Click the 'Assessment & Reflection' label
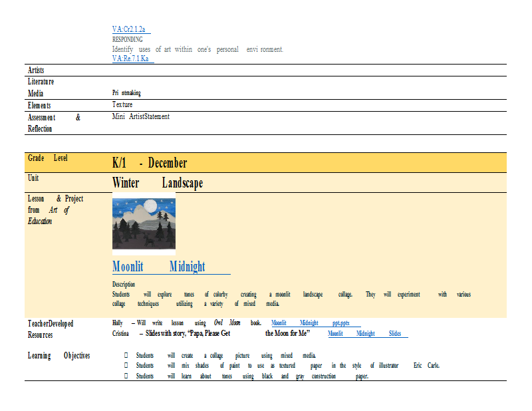 click(55, 123)
